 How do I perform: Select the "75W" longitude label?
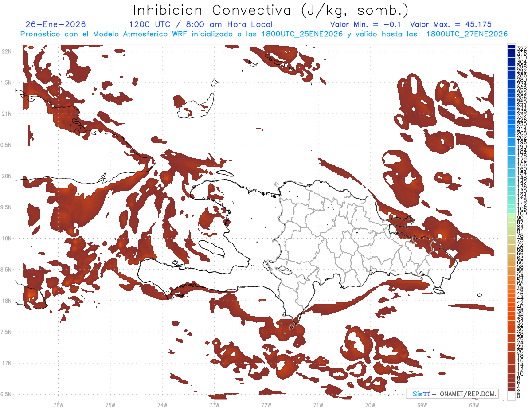110,405
